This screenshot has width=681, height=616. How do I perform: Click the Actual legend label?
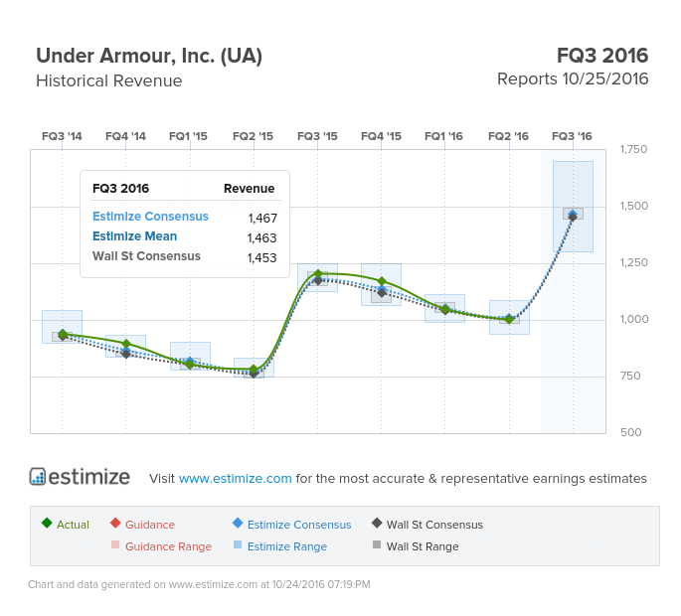(73, 525)
